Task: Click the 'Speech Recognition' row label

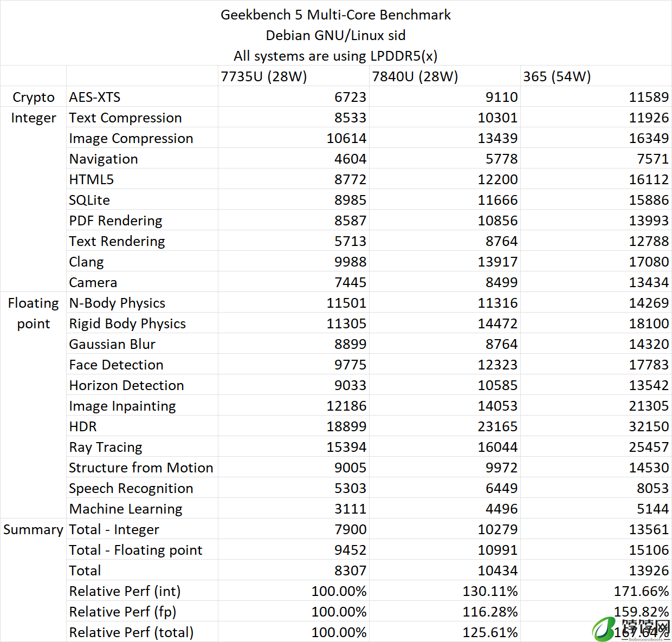Action: click(131, 488)
